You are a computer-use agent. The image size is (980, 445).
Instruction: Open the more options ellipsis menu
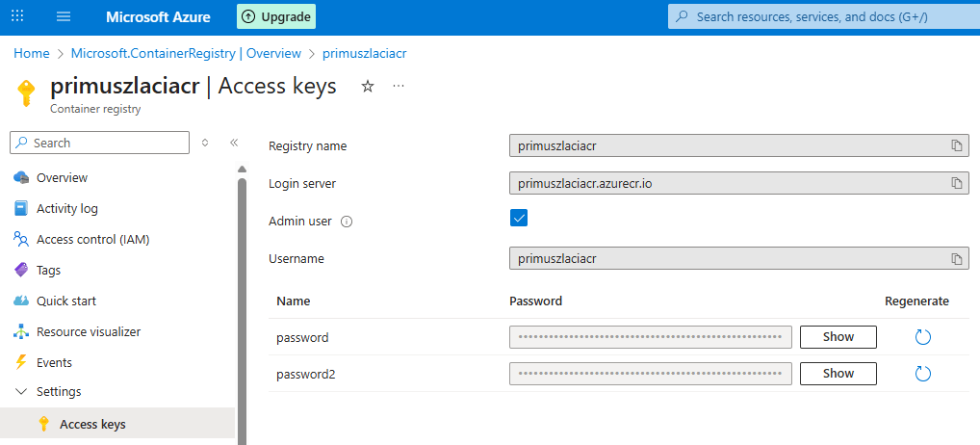coord(399,87)
